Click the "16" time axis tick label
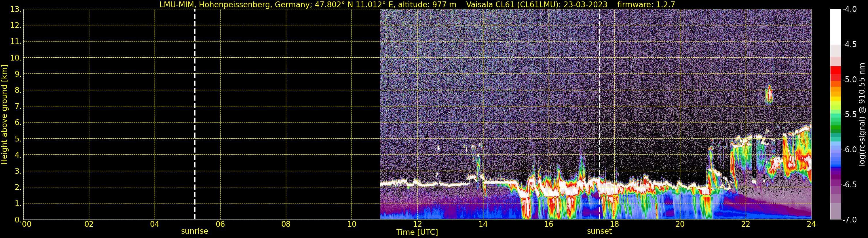 tap(549, 224)
